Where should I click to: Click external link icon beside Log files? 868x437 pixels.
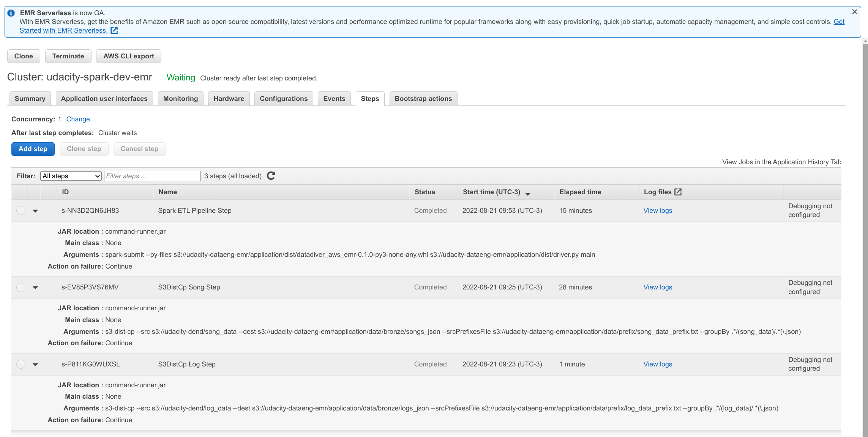(678, 192)
